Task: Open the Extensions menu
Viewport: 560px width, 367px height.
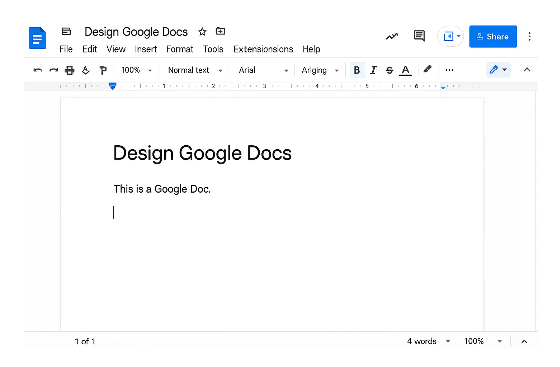Action: coord(263,49)
